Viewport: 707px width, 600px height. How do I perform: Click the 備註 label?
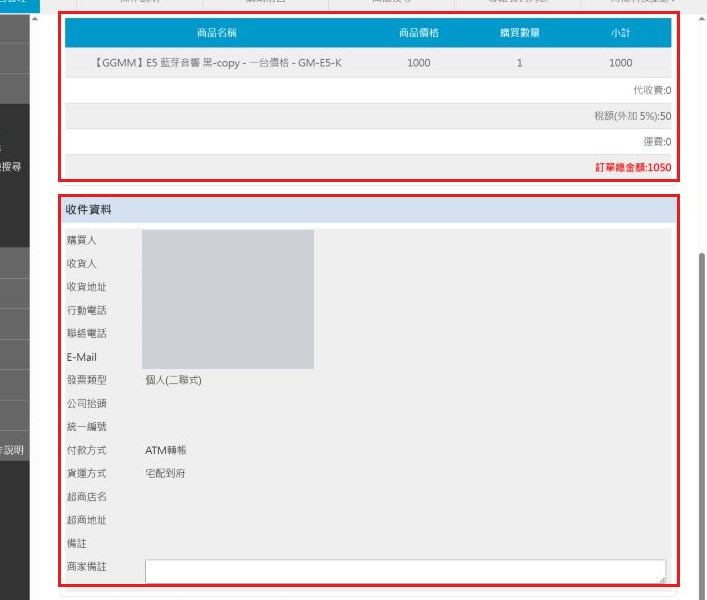(x=76, y=544)
